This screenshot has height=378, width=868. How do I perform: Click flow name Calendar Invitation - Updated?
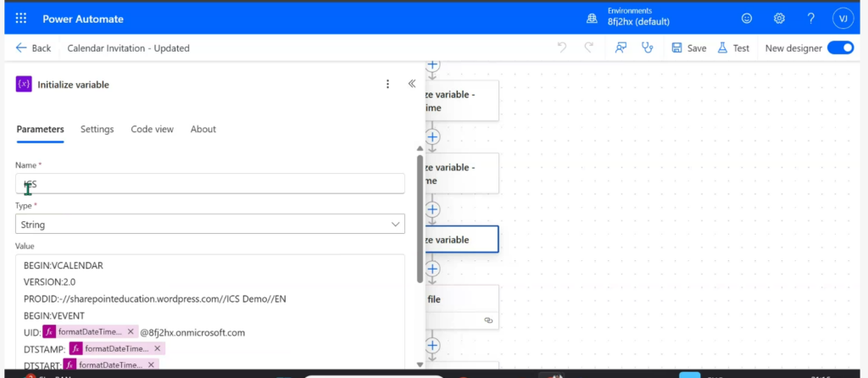tap(129, 48)
